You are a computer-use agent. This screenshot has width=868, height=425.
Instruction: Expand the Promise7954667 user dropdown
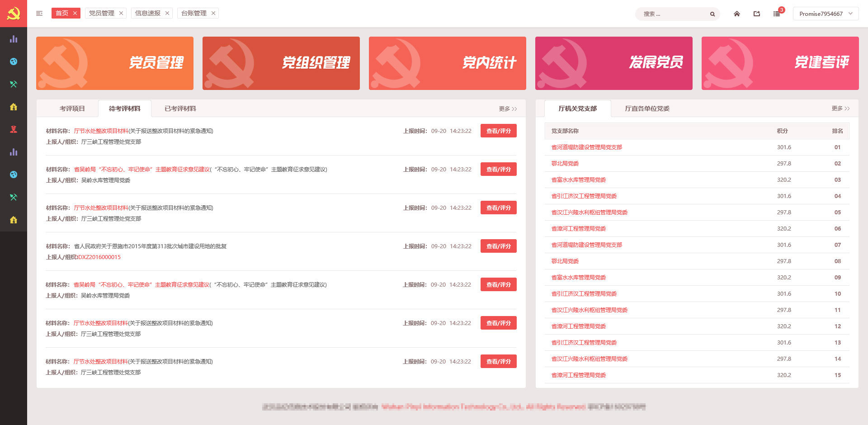pyautogui.click(x=826, y=14)
